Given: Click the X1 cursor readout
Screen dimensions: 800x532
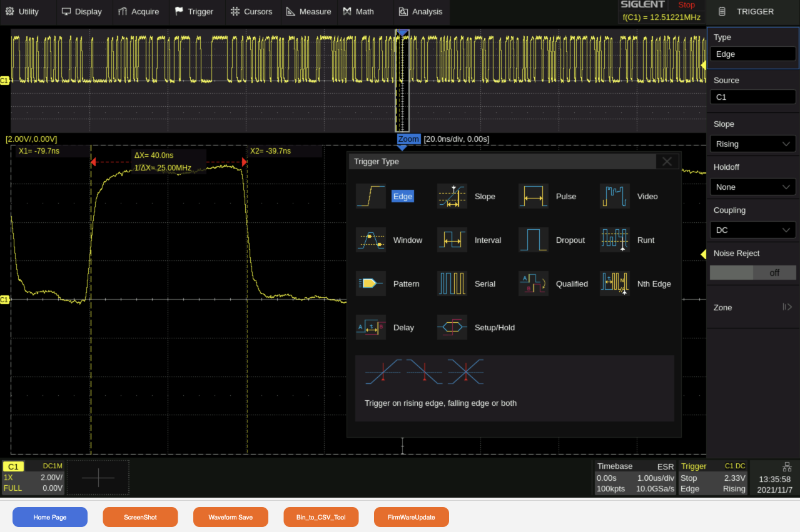Looking at the screenshot, I should tap(39, 151).
